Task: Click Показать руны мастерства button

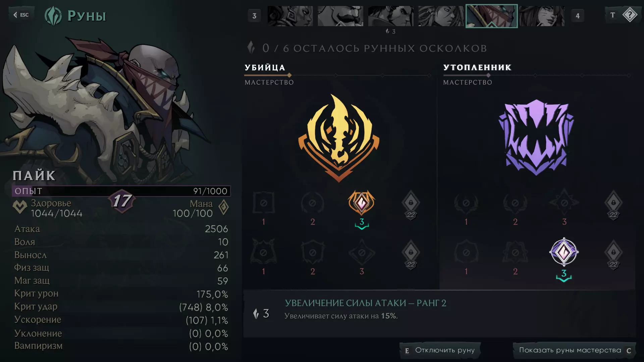Action: 575,350
